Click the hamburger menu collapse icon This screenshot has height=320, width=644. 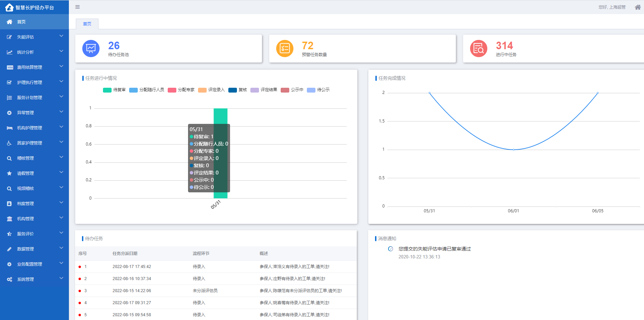click(x=77, y=7)
